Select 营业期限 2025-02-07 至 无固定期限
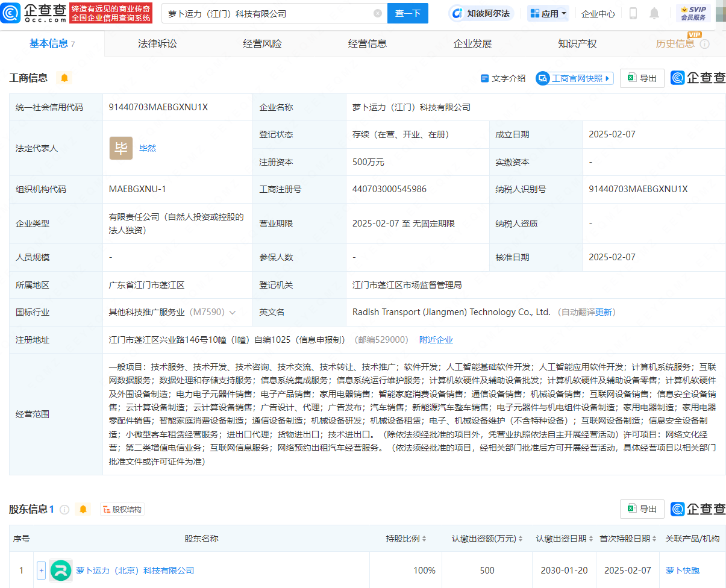726x588 pixels. [404, 224]
